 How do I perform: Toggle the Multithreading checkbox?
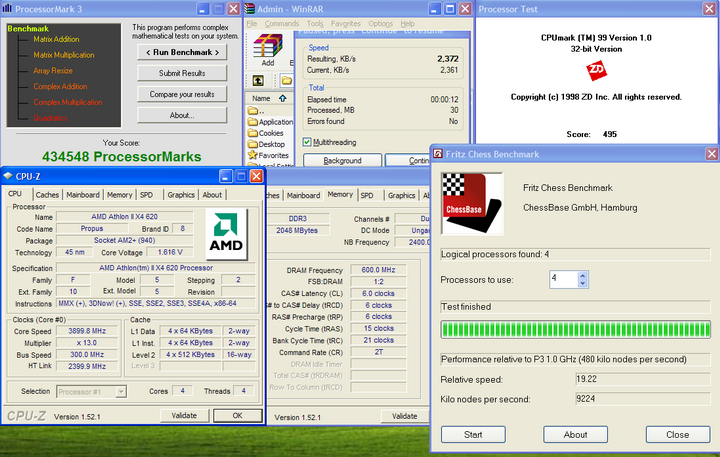coord(307,142)
